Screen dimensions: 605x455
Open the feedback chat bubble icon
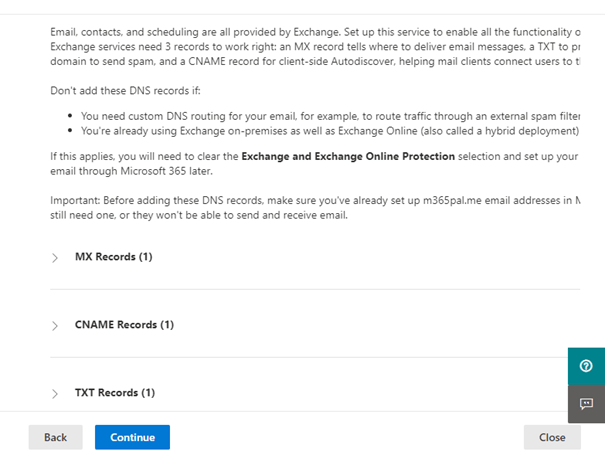point(586,404)
